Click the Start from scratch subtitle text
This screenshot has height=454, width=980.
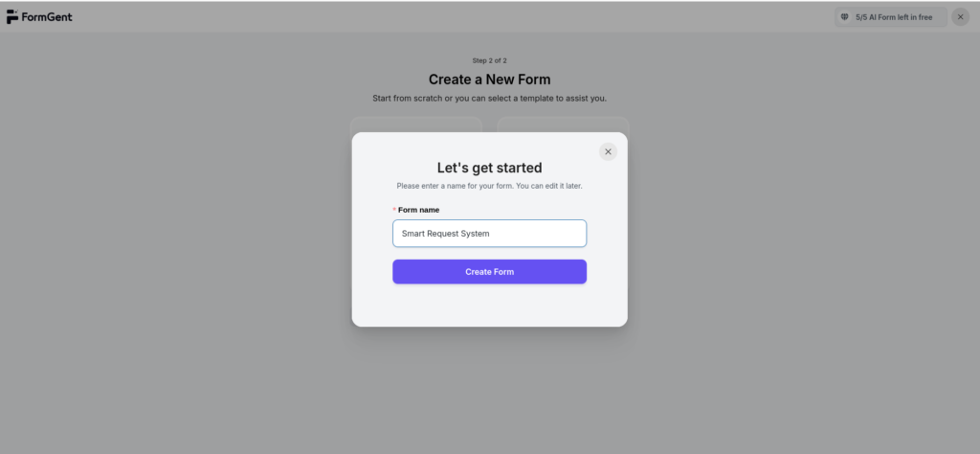489,99
